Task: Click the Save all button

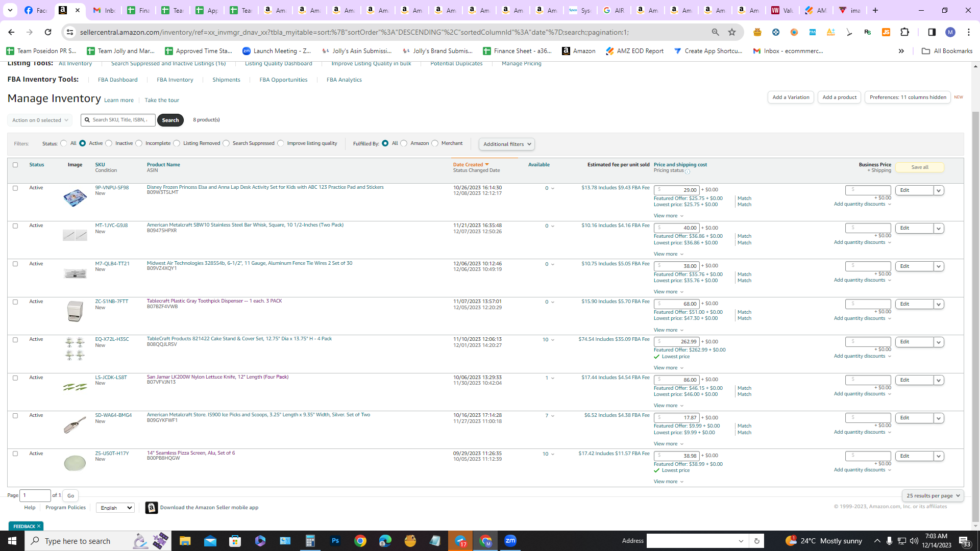Action: 920,167
